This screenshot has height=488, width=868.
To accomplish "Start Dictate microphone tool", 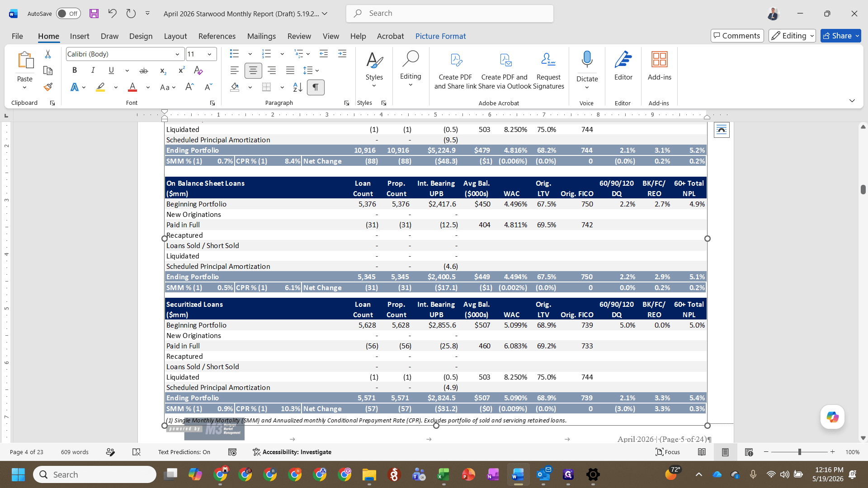I will 587,66.
